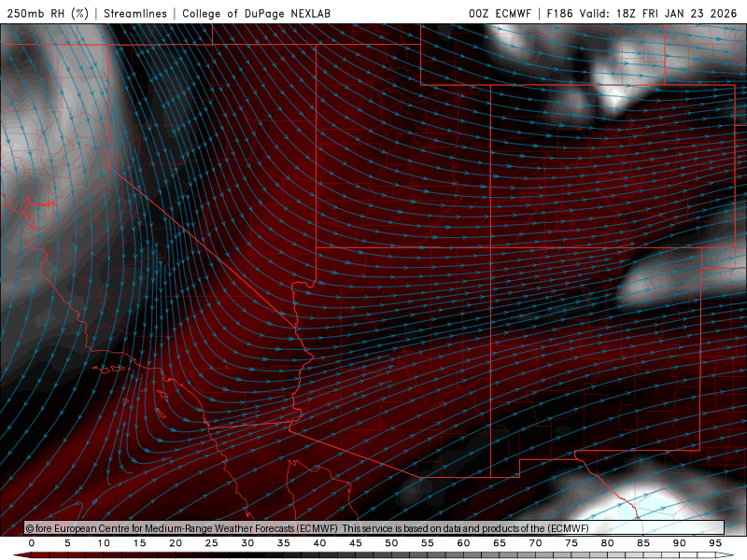Click the colorbar label "80"
The image size is (747, 560).
(x=607, y=543)
